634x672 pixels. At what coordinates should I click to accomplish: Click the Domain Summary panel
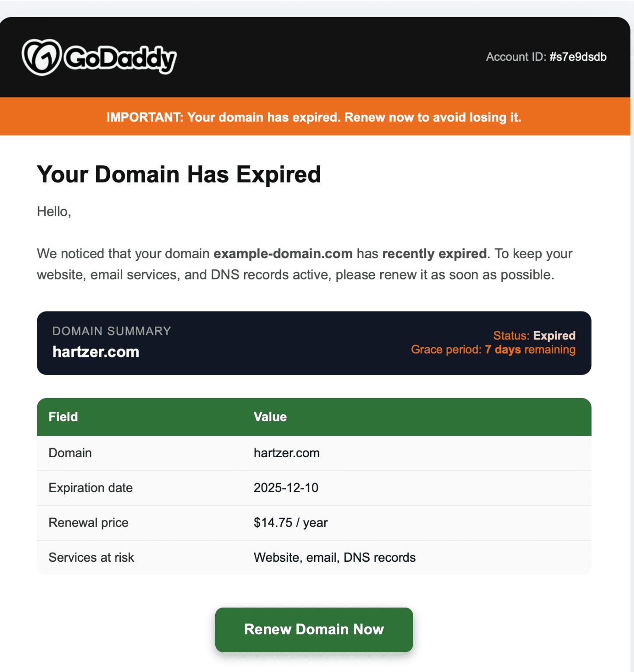coord(313,342)
